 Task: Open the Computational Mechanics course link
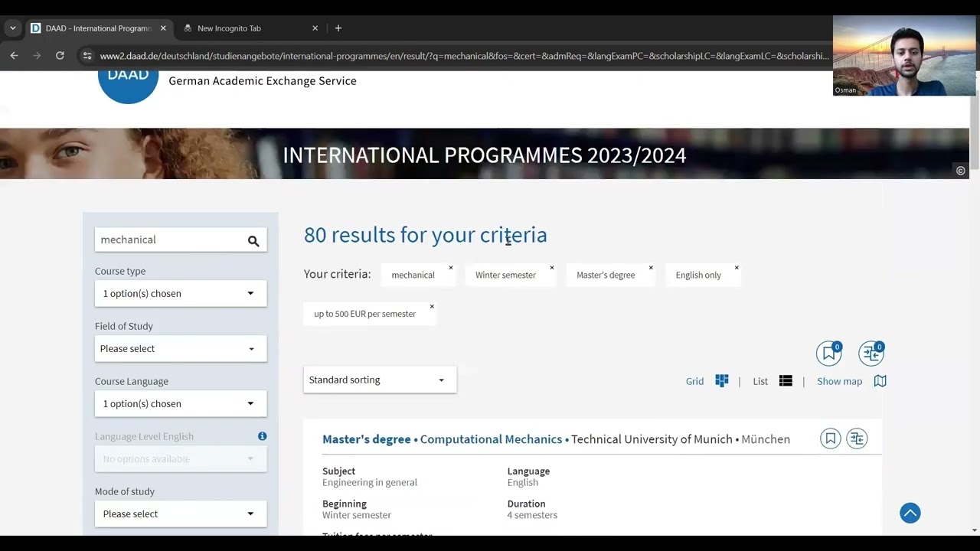pyautogui.click(x=491, y=439)
